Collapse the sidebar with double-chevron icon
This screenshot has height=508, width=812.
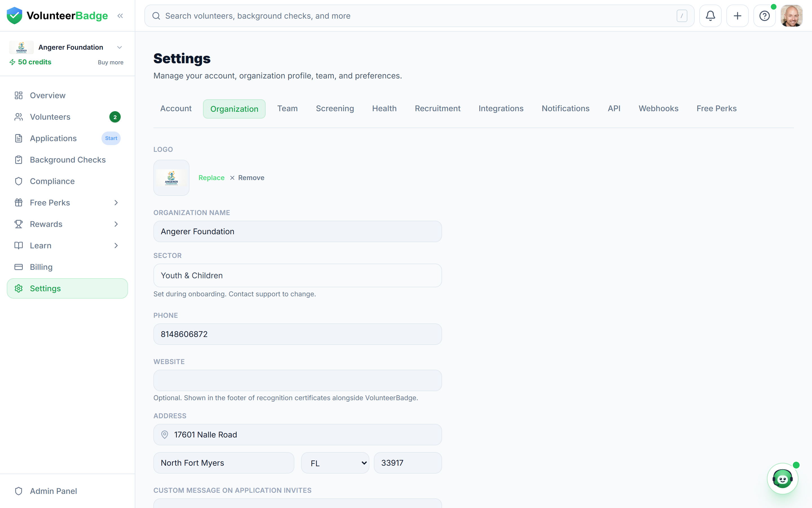(120, 16)
